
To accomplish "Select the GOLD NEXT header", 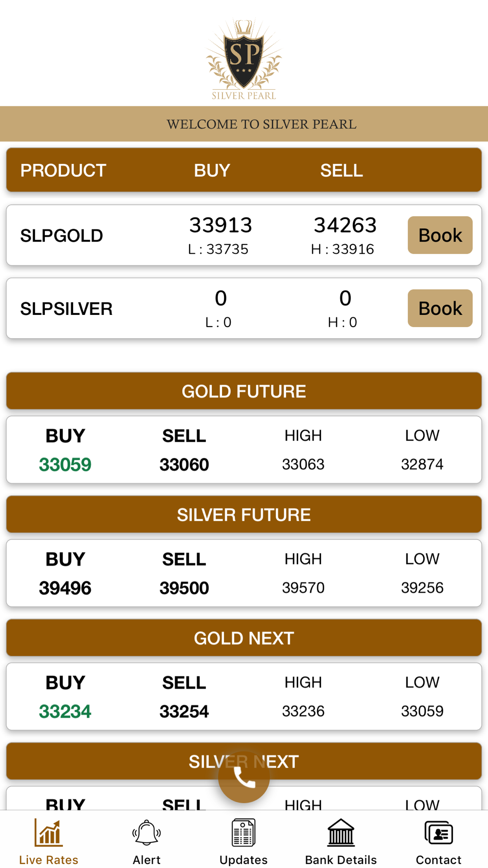I will click(x=244, y=638).
